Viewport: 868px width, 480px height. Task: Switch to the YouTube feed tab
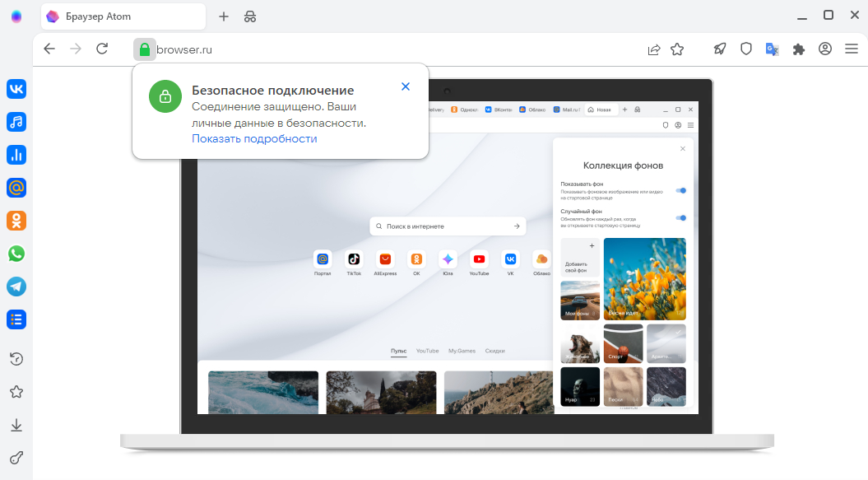point(427,350)
